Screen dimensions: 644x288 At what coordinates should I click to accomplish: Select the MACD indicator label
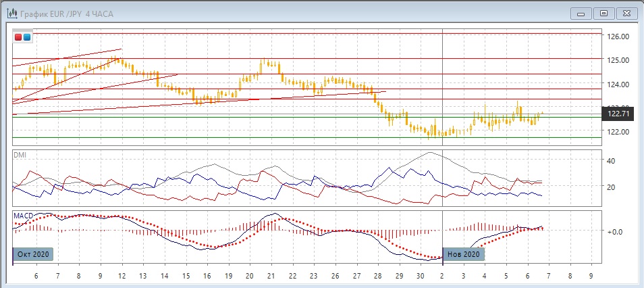click(24, 215)
